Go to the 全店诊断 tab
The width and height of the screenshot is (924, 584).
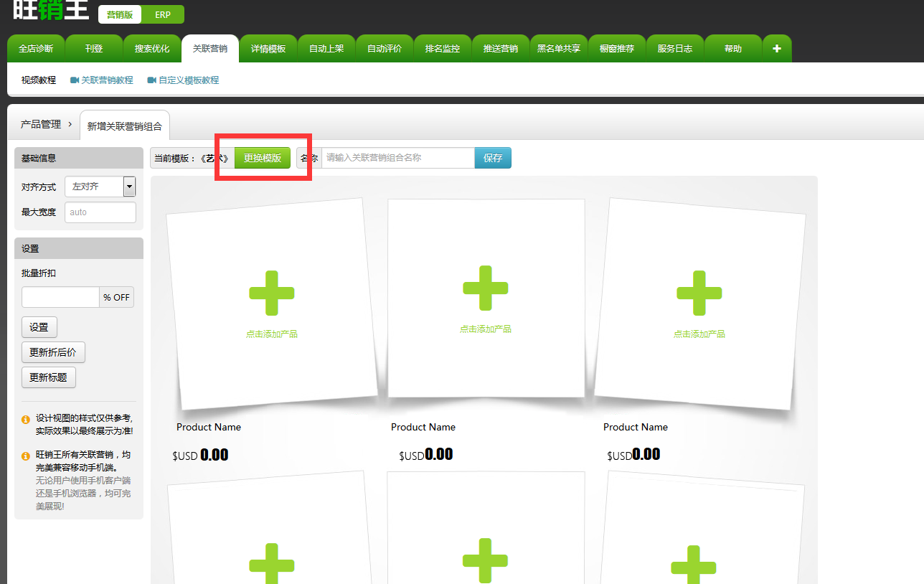[36, 49]
